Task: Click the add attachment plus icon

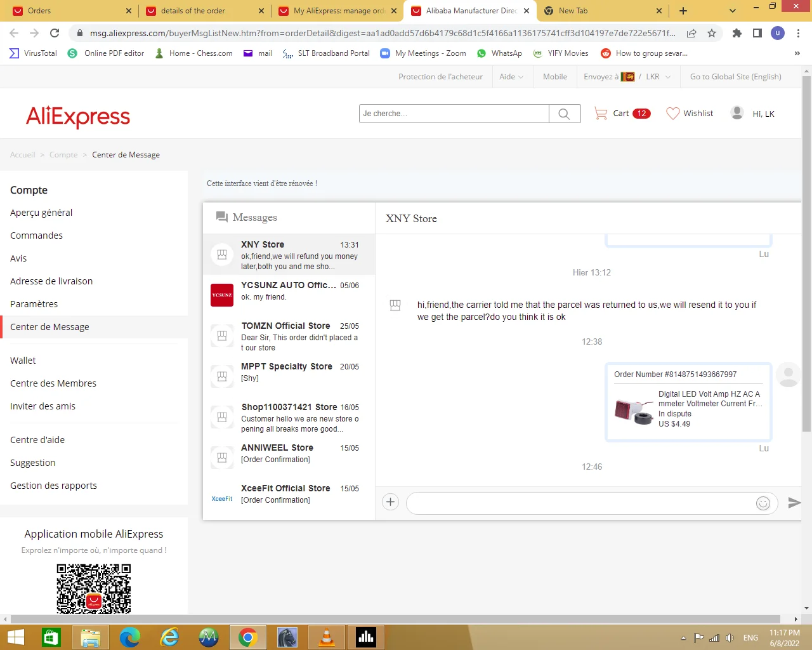Action: coord(390,502)
